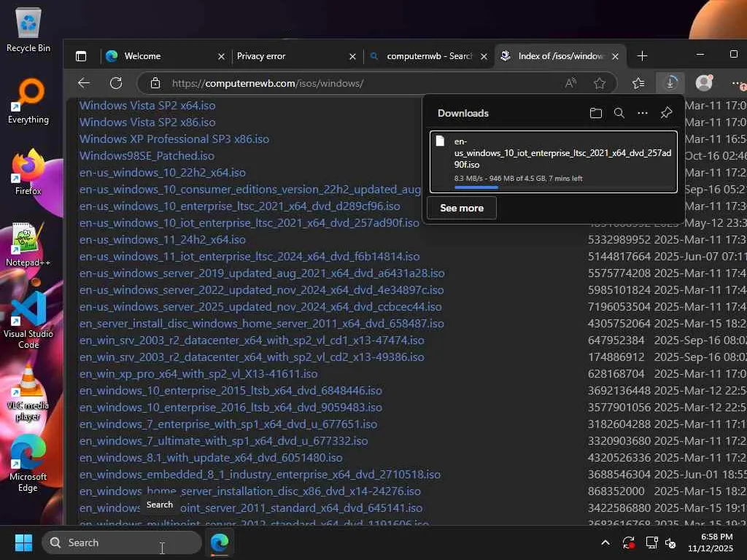Open en_windows_7_ultimate_with_sp1 ISO link
This screenshot has height=560, width=747.
[223, 441]
